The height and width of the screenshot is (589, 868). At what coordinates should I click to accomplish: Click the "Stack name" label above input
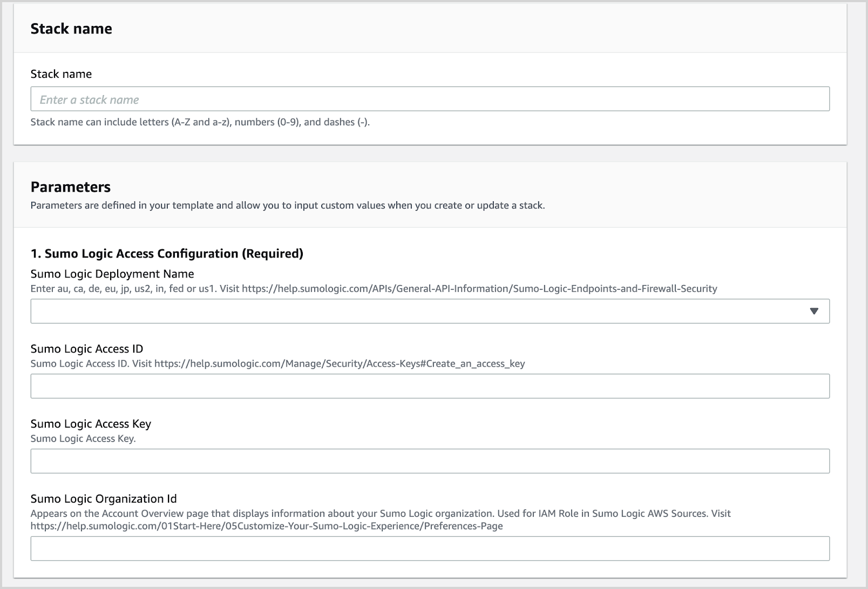coord(61,74)
